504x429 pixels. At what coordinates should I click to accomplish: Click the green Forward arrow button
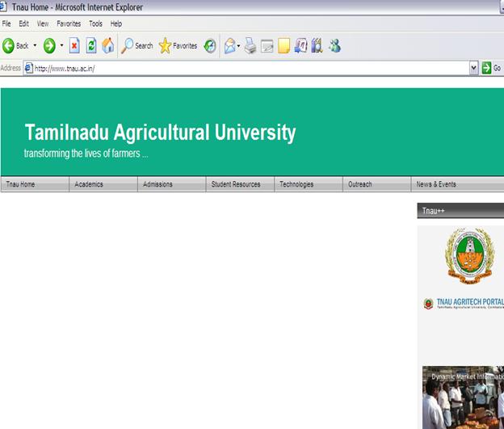tap(49, 46)
